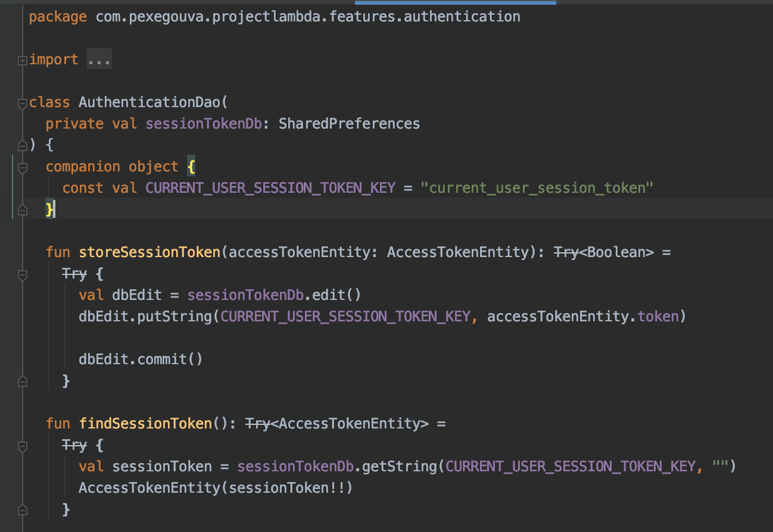Click sessionToken!! inside the constructor call
The width and height of the screenshot is (773, 532).
point(287,488)
